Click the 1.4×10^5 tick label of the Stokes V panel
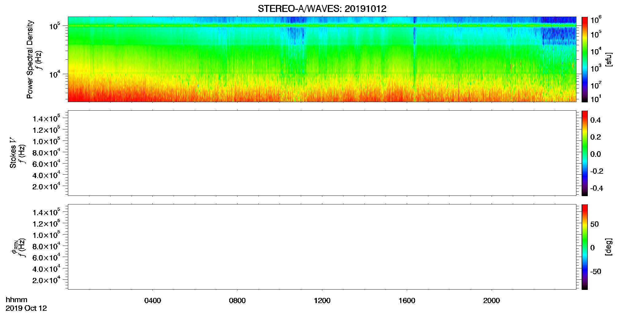Screen dimensions: 644x332 click(x=46, y=118)
